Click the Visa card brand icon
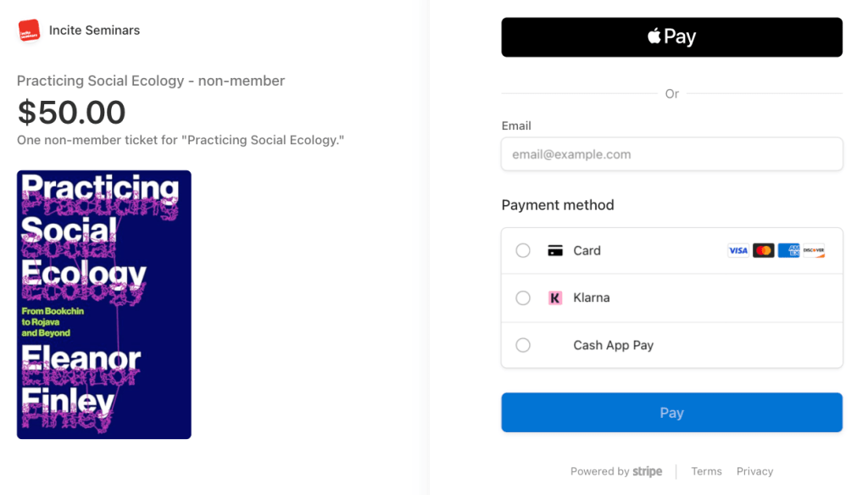The height and width of the screenshot is (495, 868). tap(737, 251)
